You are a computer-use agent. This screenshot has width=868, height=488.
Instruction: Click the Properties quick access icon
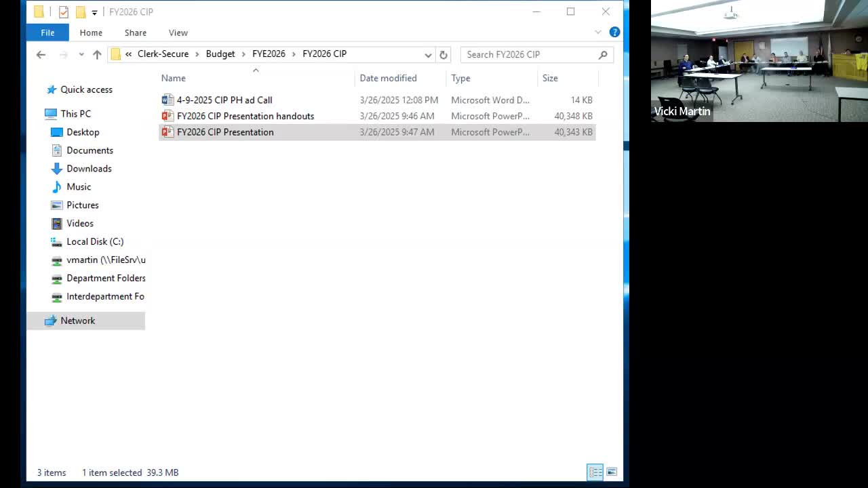(64, 12)
